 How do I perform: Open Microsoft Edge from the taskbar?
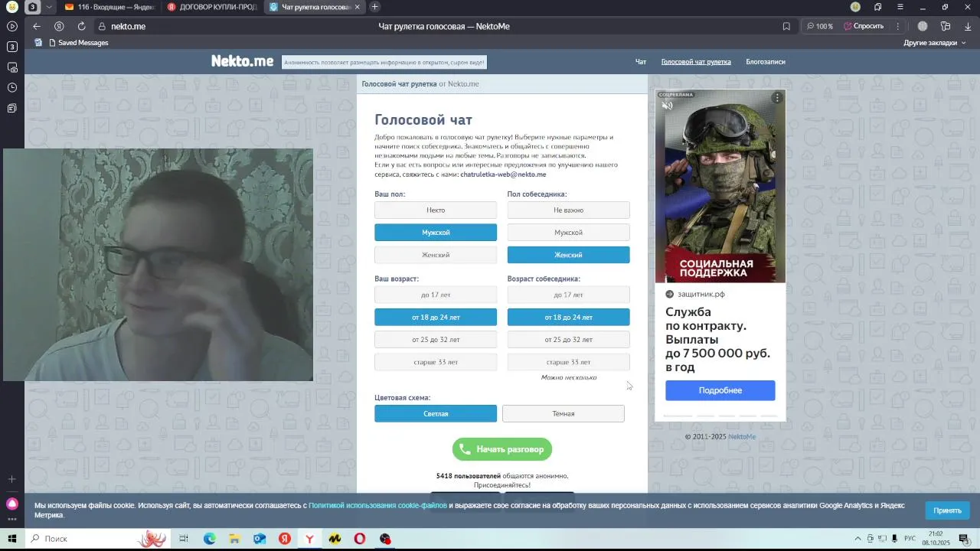pos(210,539)
